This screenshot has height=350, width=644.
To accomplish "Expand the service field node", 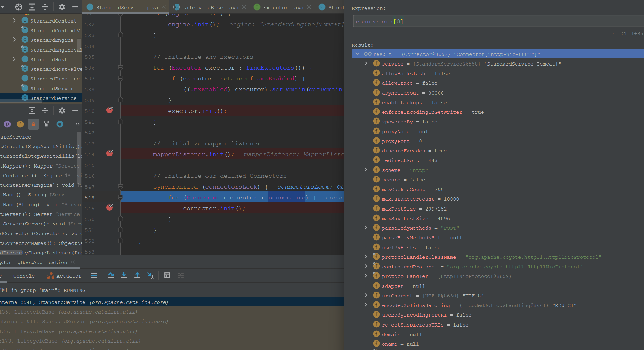I will (x=366, y=63).
